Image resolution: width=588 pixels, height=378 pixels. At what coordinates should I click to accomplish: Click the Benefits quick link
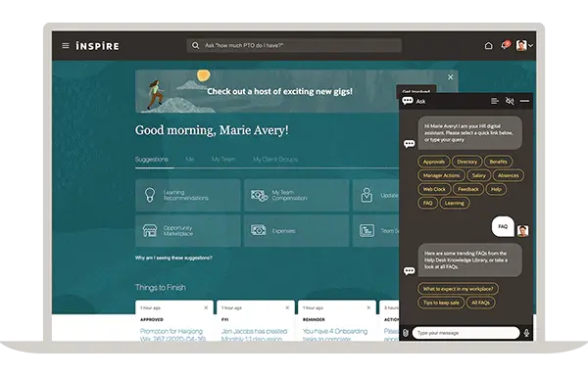click(x=498, y=162)
